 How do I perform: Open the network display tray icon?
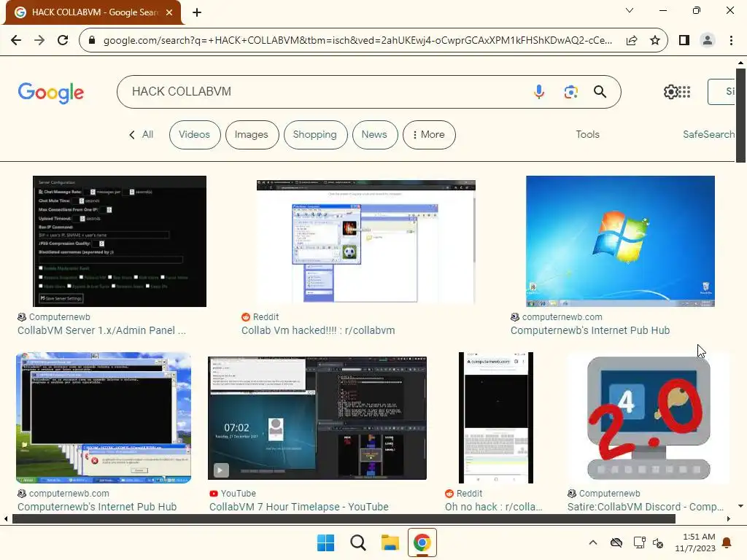(x=639, y=542)
